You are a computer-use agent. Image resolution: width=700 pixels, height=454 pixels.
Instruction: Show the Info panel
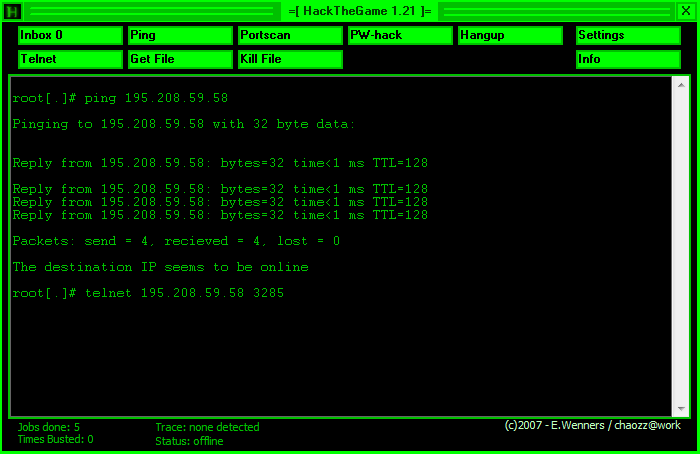(628, 59)
